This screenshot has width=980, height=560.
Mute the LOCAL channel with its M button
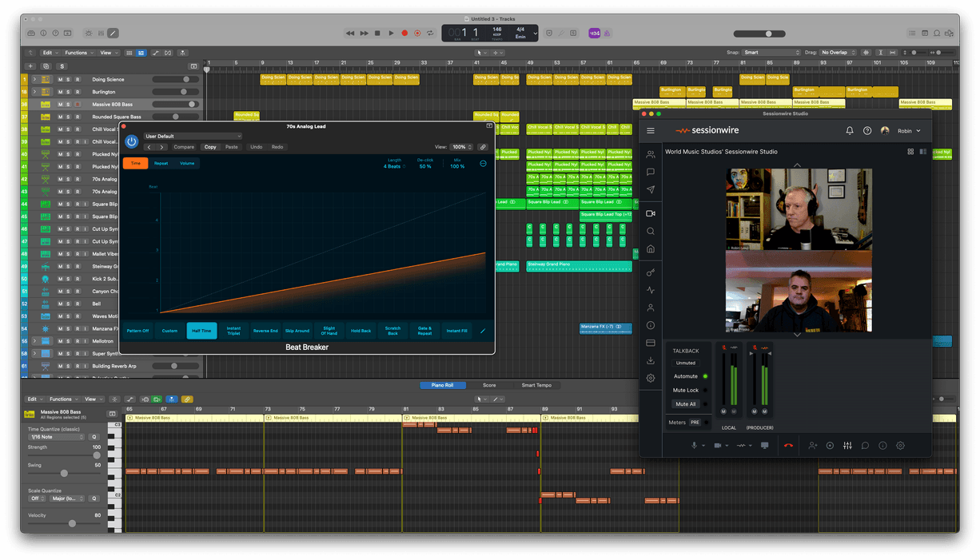point(724,410)
